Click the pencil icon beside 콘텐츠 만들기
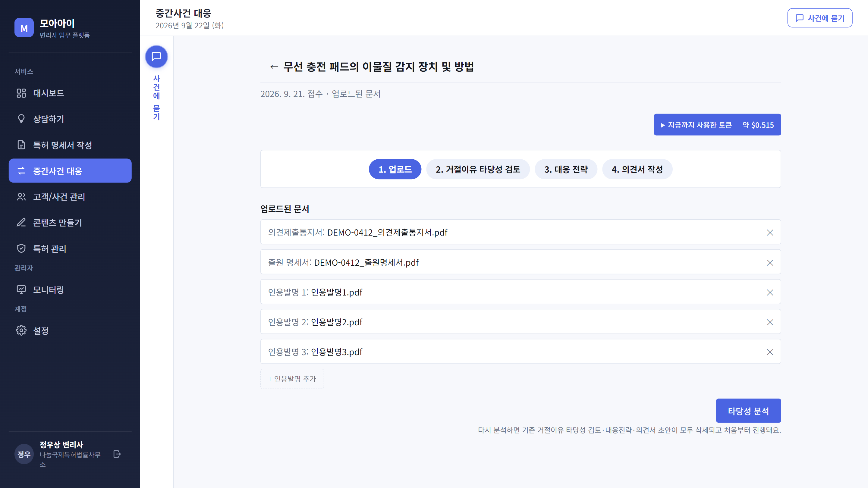This screenshot has width=868, height=488. coord(21,223)
